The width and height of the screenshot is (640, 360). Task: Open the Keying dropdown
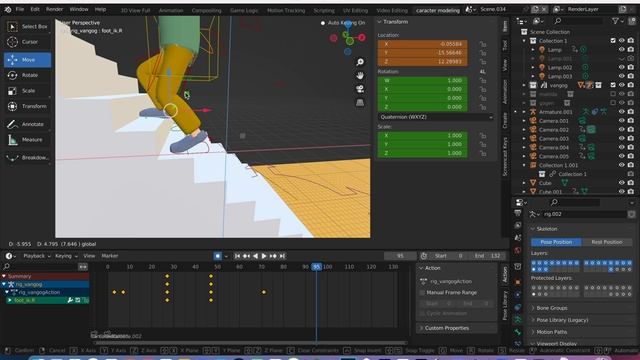point(66,256)
